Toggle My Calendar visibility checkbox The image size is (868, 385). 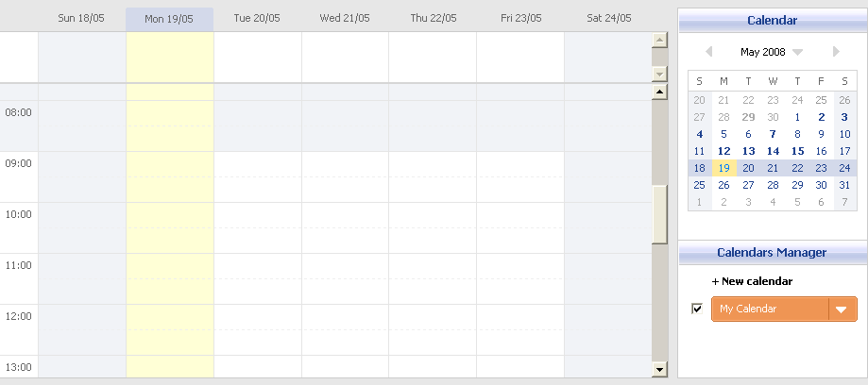(697, 309)
